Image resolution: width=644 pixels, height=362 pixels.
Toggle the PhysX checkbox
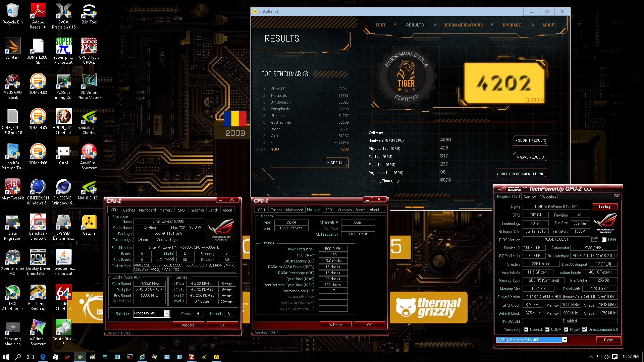click(566, 329)
